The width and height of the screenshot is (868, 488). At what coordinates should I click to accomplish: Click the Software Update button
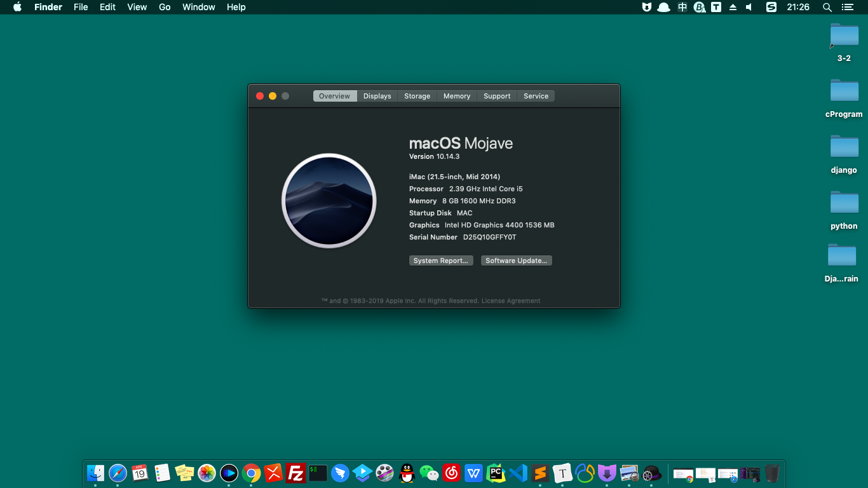point(517,261)
